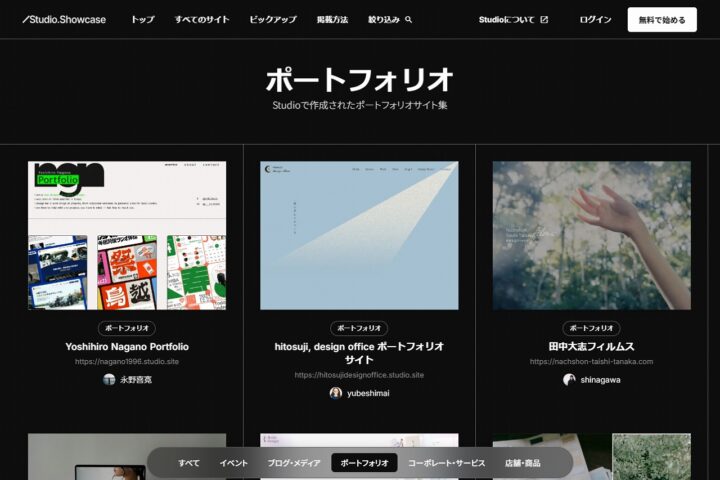Switch to the ブログ・メディア filter tab
This screenshot has width=720, height=480.
click(x=294, y=463)
